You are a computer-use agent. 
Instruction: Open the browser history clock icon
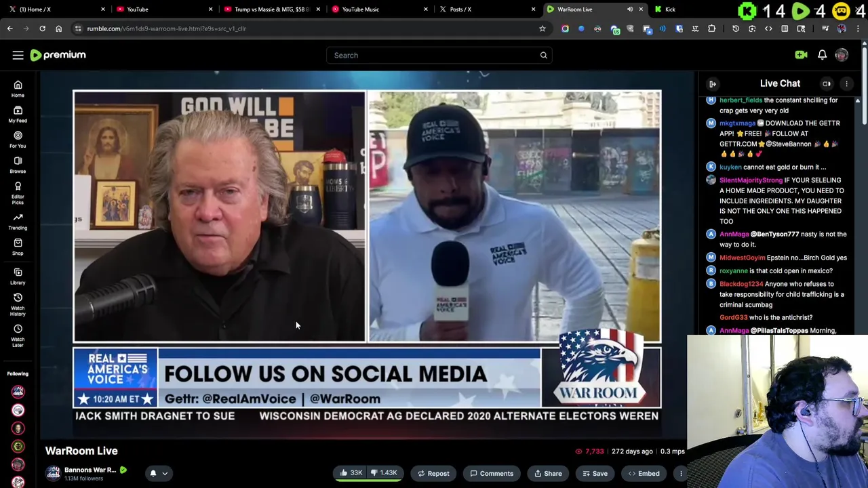click(x=736, y=28)
